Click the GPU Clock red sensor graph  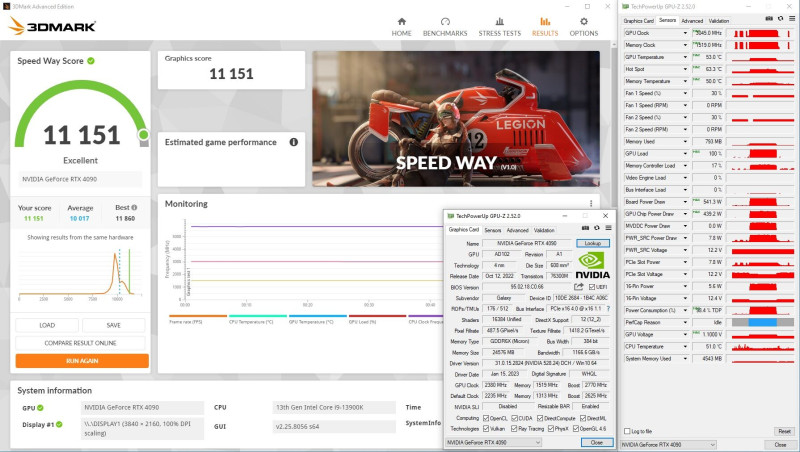pyautogui.click(x=763, y=33)
